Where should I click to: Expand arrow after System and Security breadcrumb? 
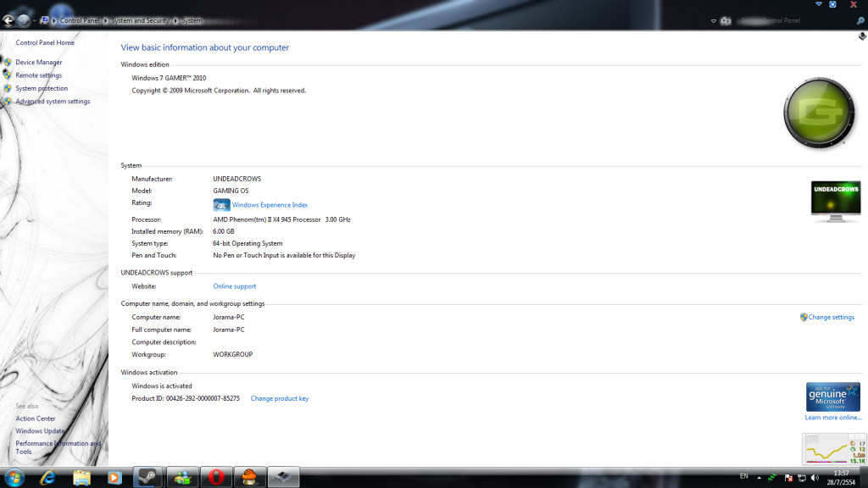point(175,20)
